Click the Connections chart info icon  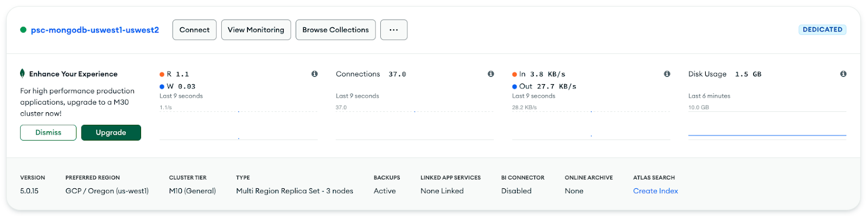tap(491, 74)
